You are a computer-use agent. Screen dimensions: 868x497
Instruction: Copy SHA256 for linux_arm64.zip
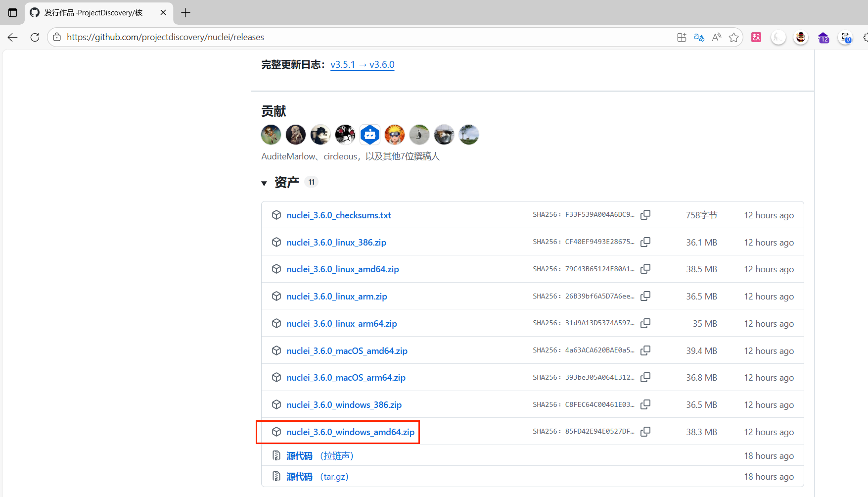(x=645, y=323)
